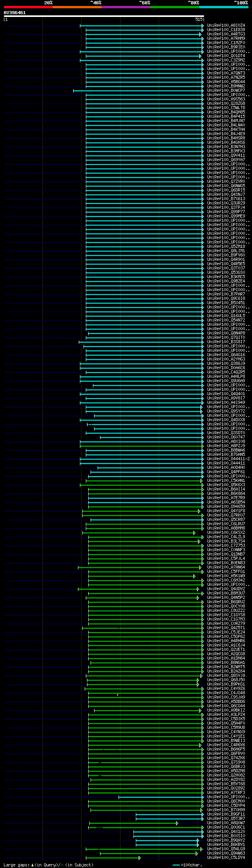Select hit label UniRef100_C6KSX2
This screenshot has height=868, width=252.
point(226,533)
